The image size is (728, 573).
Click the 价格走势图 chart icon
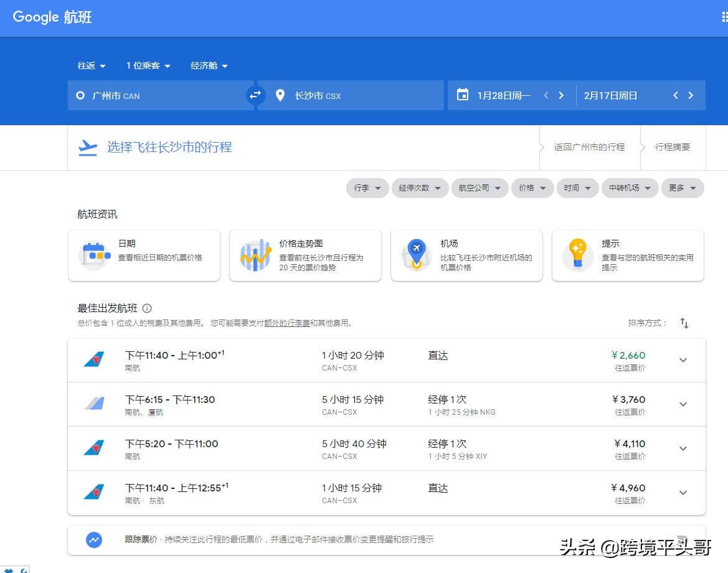pos(255,255)
